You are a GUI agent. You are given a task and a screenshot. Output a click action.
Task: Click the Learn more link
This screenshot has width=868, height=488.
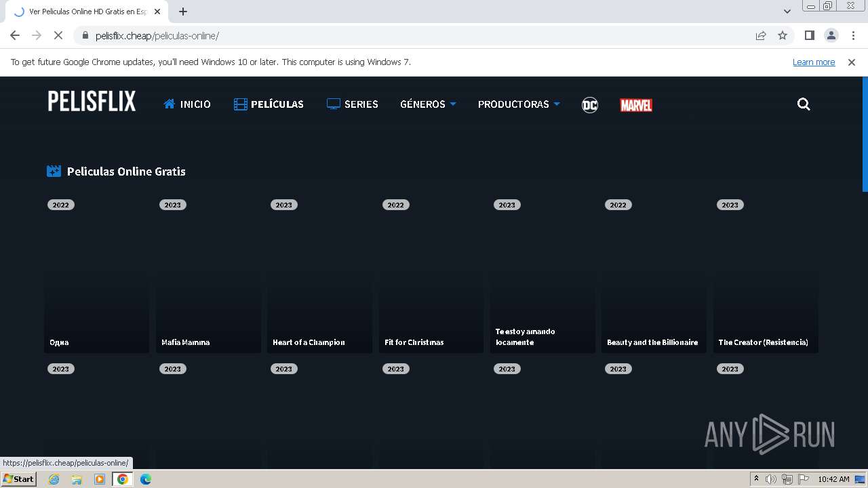pyautogui.click(x=814, y=62)
